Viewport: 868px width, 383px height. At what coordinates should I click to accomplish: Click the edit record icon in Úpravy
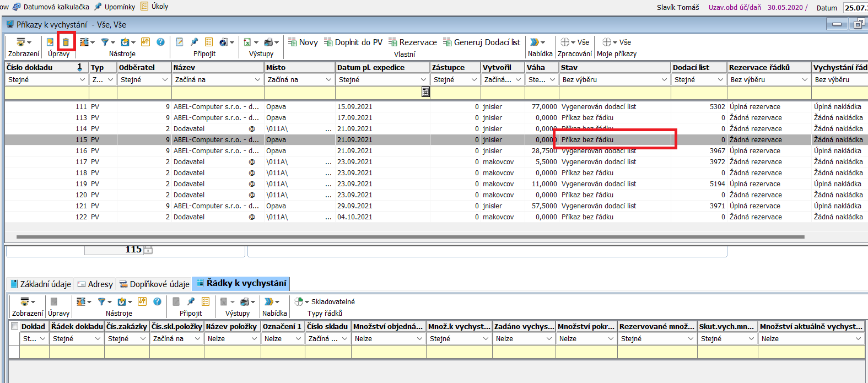coord(50,42)
